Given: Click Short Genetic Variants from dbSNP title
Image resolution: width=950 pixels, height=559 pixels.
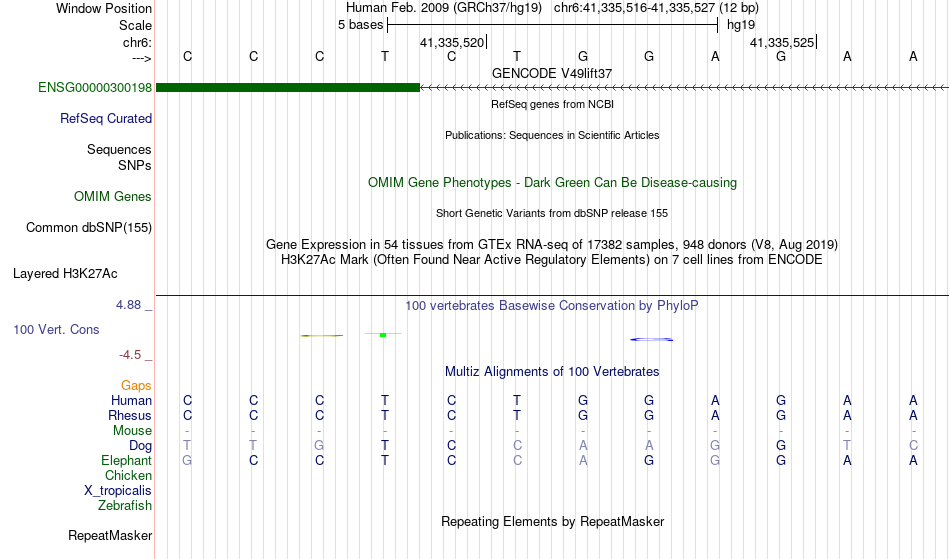Looking at the screenshot, I should 552,213.
